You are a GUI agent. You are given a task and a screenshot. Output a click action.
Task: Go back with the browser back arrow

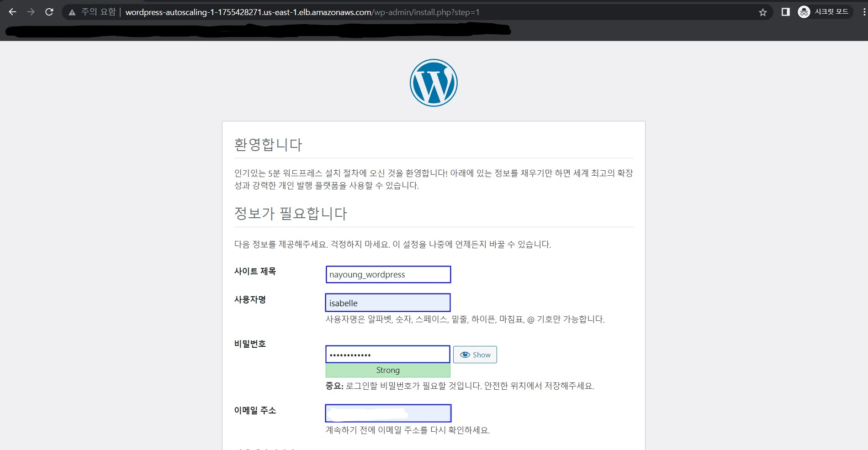12,12
